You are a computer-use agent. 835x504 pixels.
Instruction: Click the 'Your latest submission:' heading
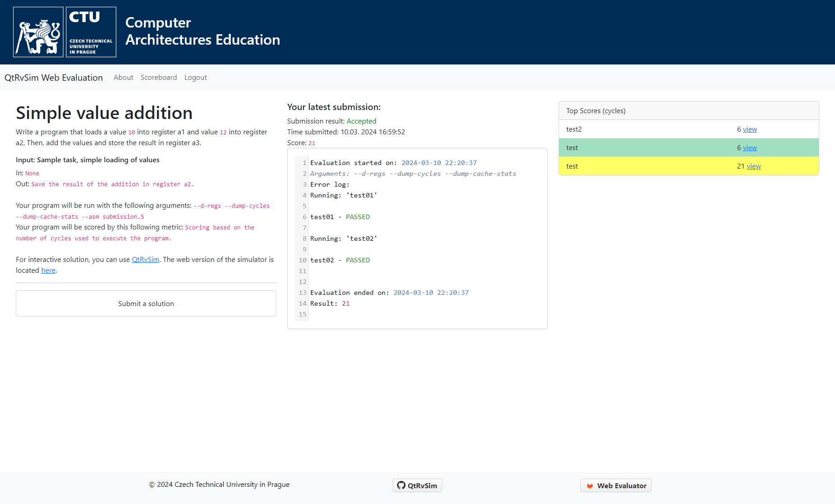click(334, 107)
